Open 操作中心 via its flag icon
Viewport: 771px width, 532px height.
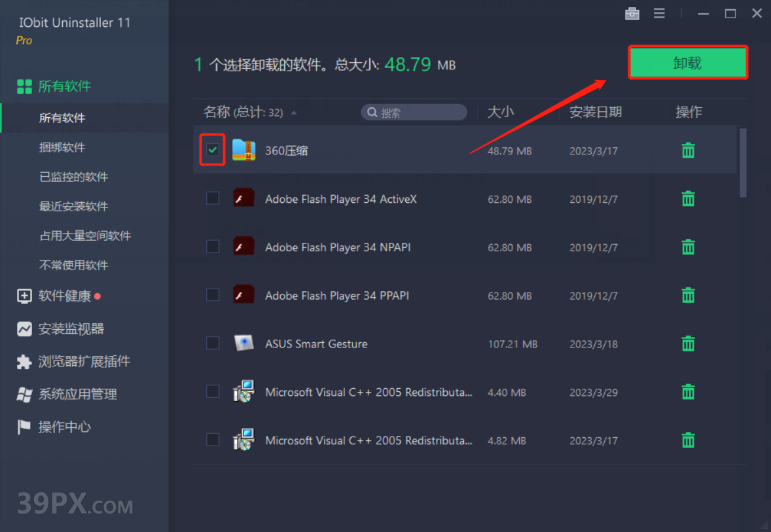[23, 427]
